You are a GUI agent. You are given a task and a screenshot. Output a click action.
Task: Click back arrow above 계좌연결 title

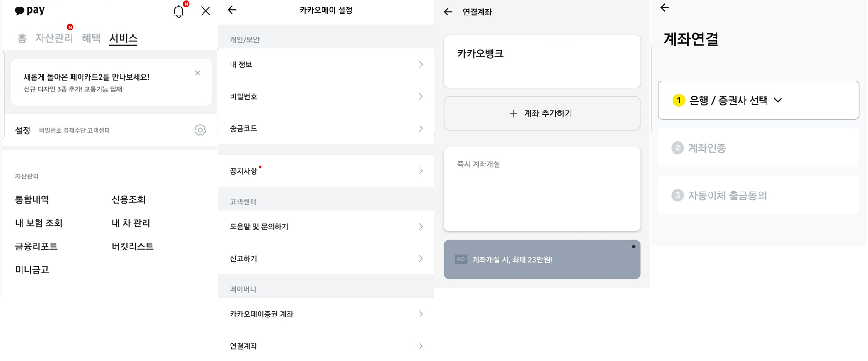tap(665, 7)
